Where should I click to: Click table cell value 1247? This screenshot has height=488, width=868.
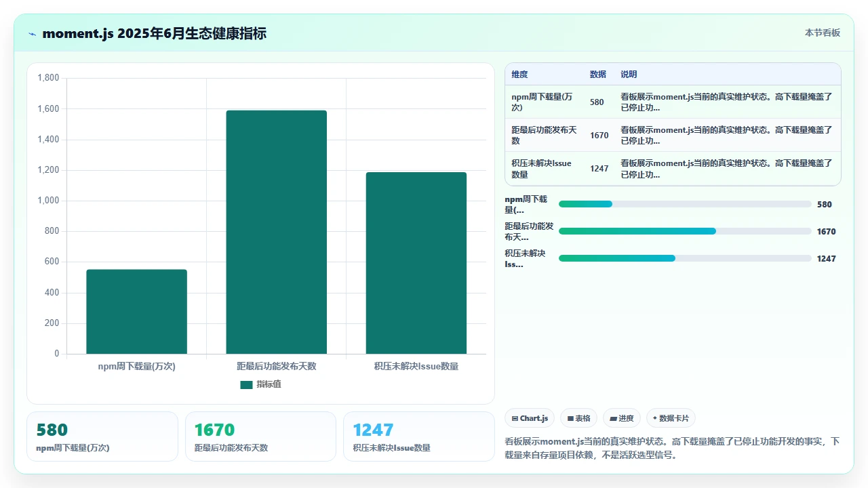[599, 169]
